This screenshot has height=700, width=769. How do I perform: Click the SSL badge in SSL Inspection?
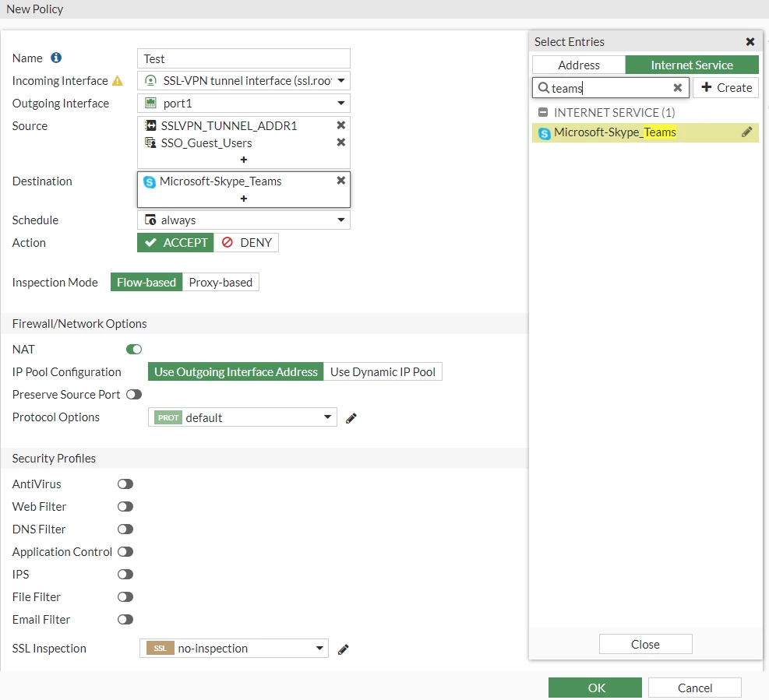click(161, 649)
